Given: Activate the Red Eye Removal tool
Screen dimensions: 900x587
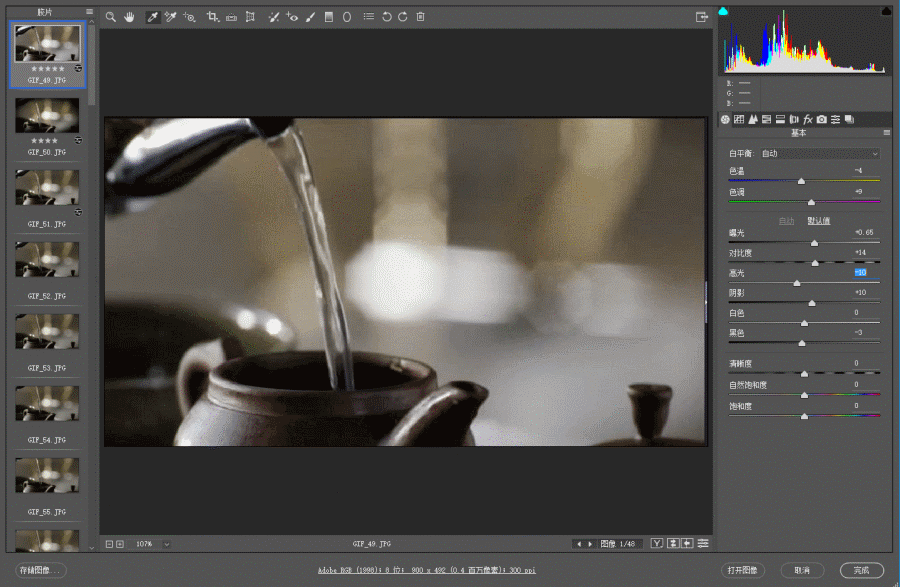Looking at the screenshot, I should (x=292, y=17).
